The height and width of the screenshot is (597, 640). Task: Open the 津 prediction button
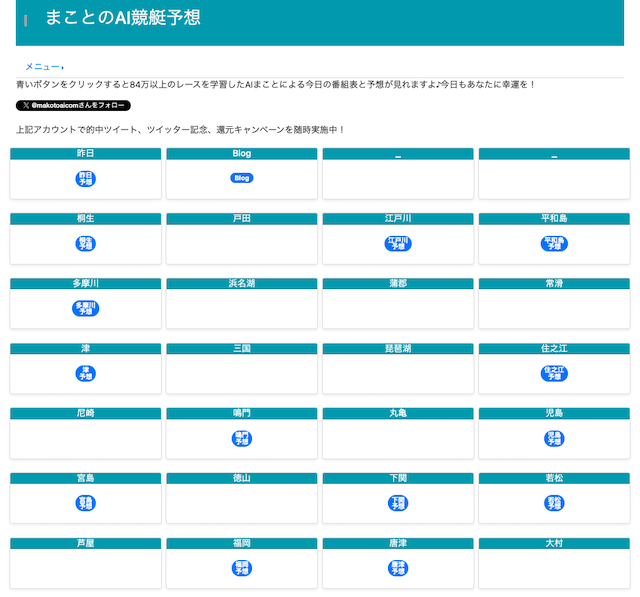point(85,373)
